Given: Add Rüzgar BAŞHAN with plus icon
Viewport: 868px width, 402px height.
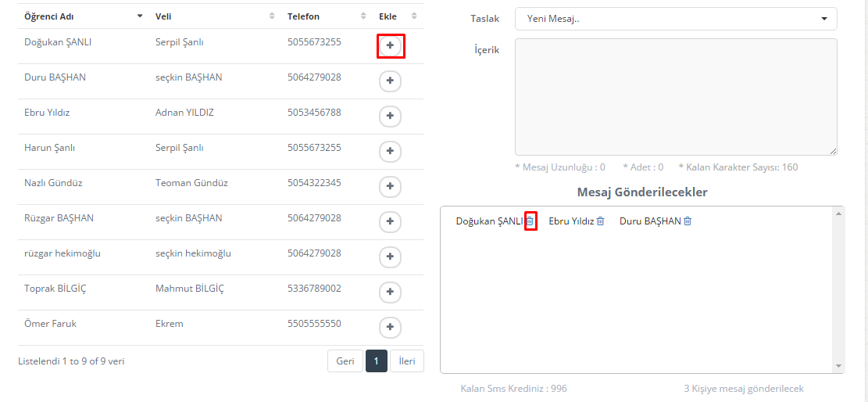Looking at the screenshot, I should 390,221.
